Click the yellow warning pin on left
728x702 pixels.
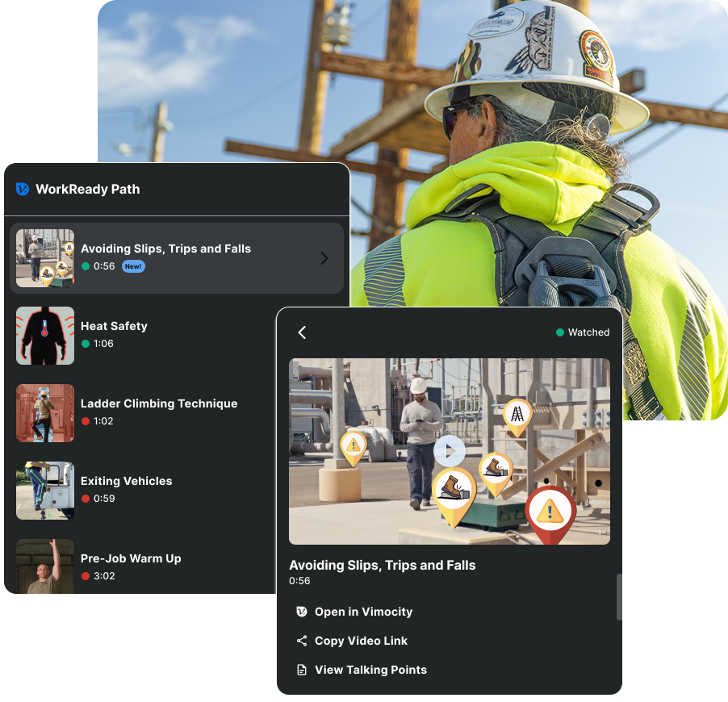tap(353, 445)
